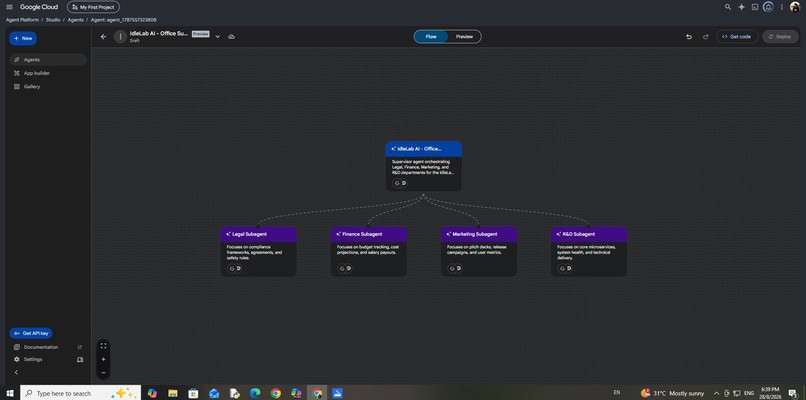
Task: Click Google icon on R&D Subagent card
Action: point(562,268)
